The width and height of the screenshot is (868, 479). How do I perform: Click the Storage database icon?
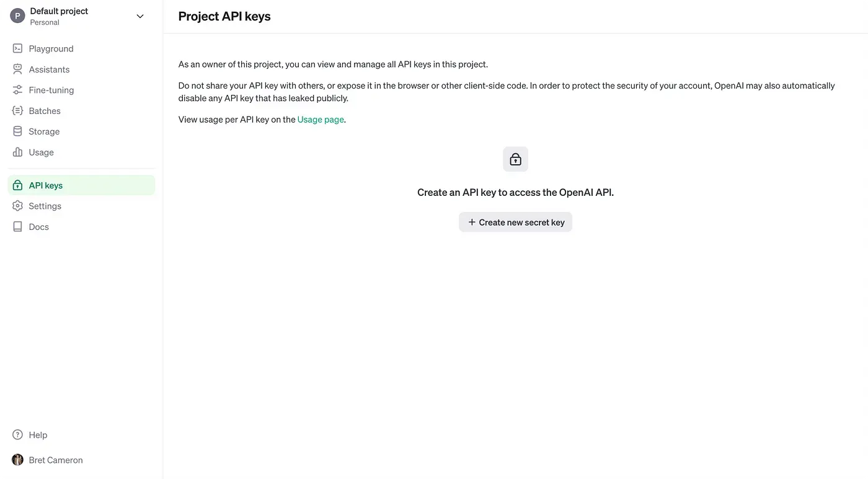[17, 131]
